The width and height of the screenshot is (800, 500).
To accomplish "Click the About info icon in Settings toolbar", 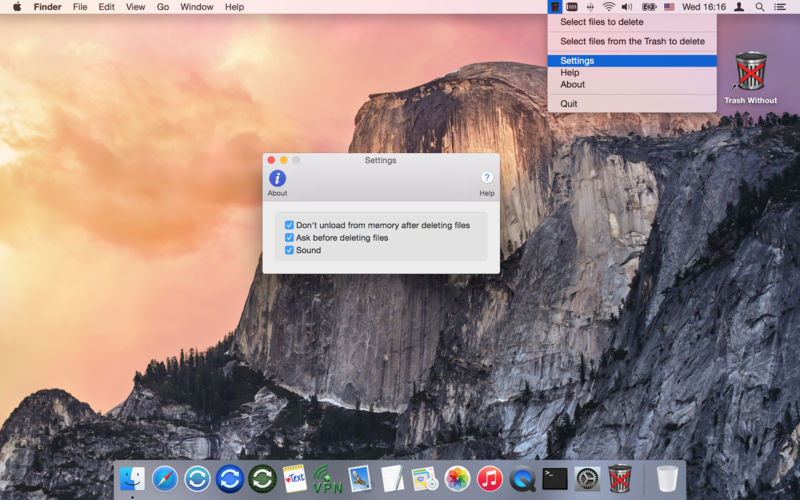I will [277, 178].
